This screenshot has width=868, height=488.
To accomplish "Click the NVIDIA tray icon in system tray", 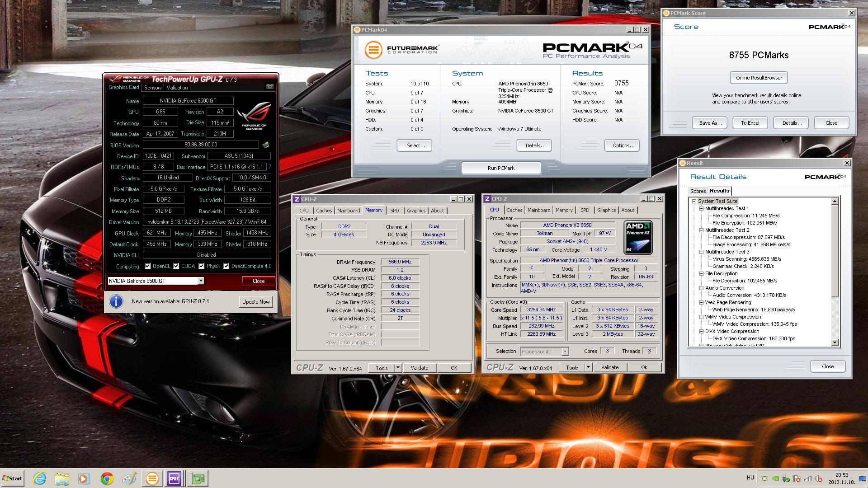I will tap(775, 479).
